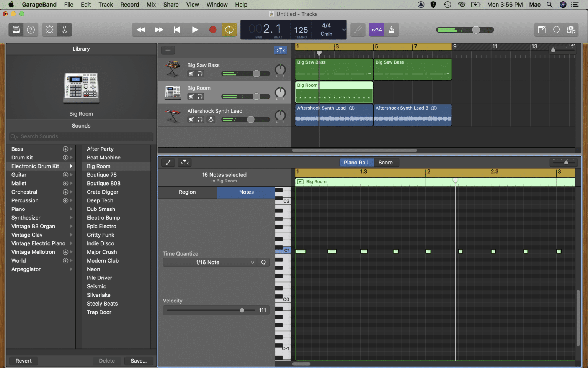The width and height of the screenshot is (588, 368).
Task: Open the Loop Browser
Action: tap(556, 30)
